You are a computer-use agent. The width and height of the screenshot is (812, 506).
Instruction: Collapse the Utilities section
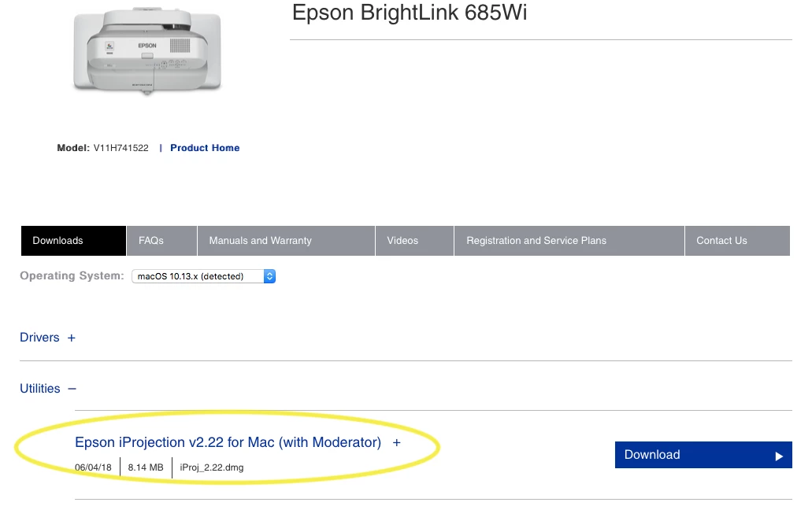tap(40, 389)
